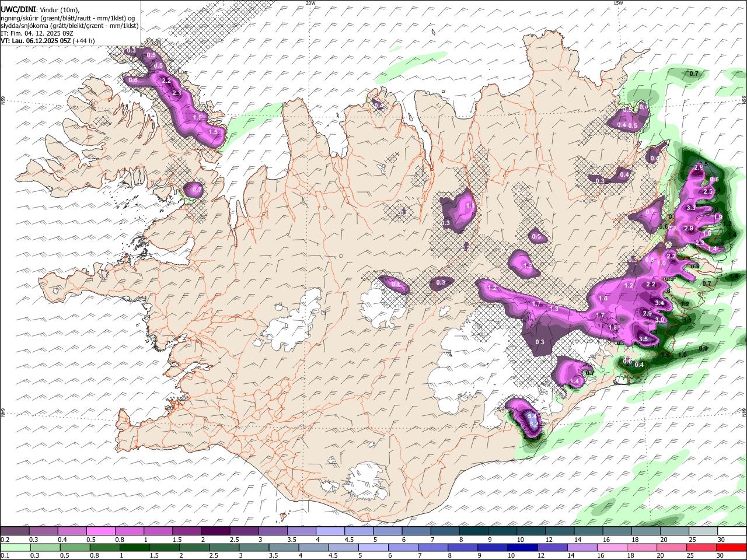Click the 0.1 label under the lower legend row

5,555
